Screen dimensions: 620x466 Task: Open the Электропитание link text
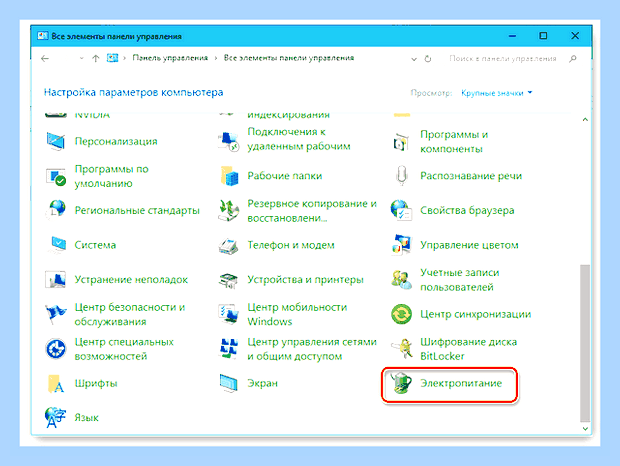click(x=461, y=383)
